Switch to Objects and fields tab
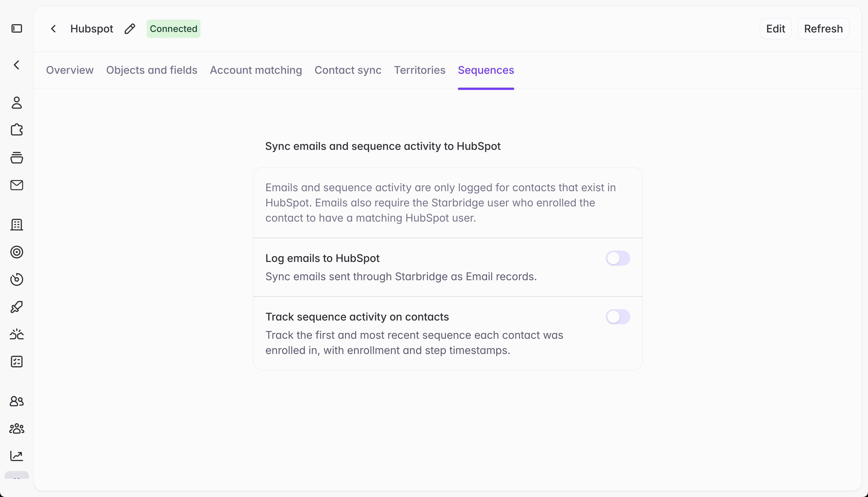868x497 pixels. 152,70
